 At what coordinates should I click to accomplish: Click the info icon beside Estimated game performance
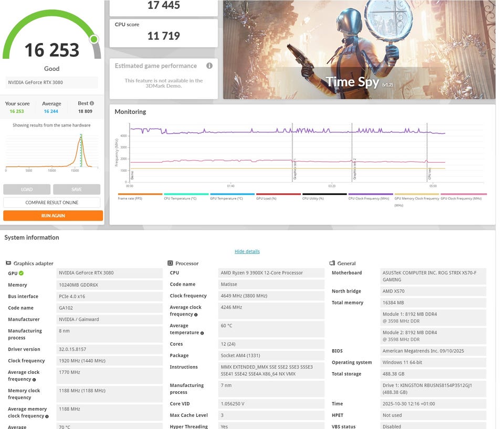pos(209,66)
